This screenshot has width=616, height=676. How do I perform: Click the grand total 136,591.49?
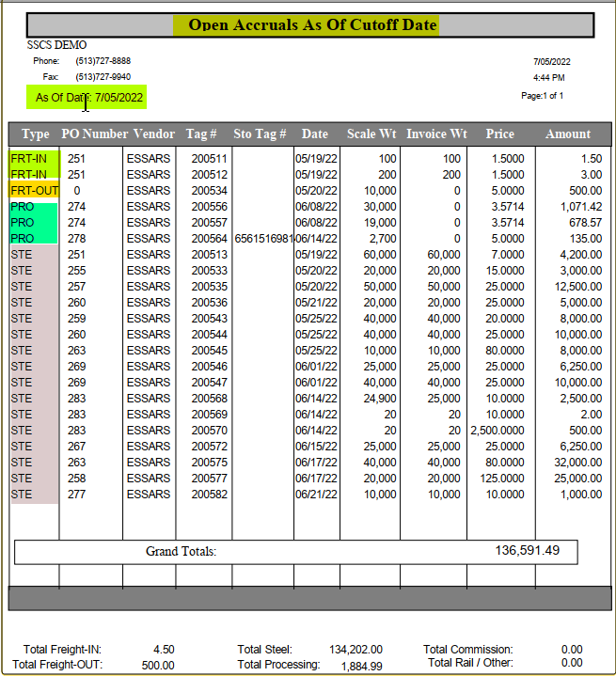(528, 550)
